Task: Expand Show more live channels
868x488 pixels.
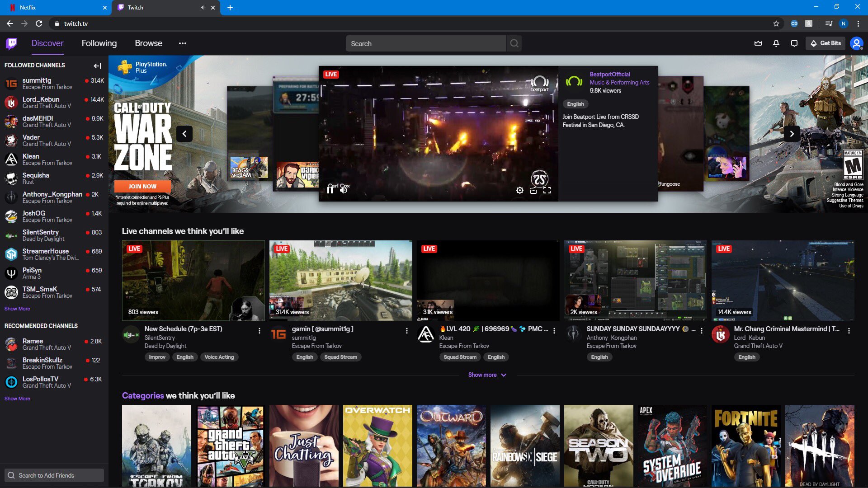Action: 487,375
